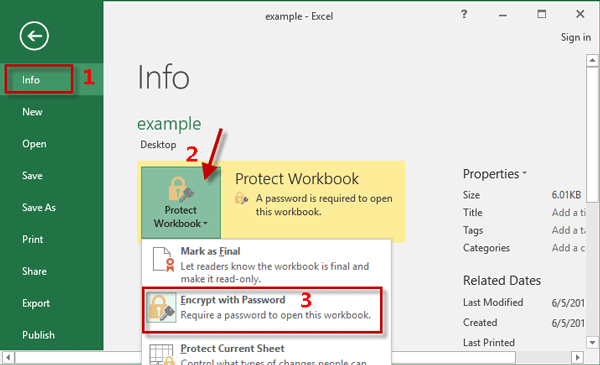Click horizontal scrollbar left arrow
The image size is (600, 365).
(x=8, y=358)
